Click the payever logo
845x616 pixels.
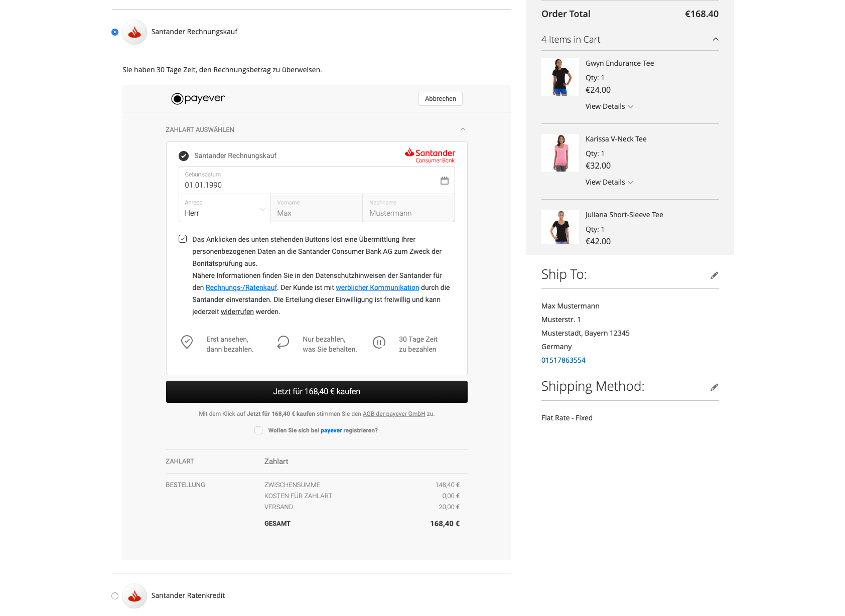(x=198, y=98)
